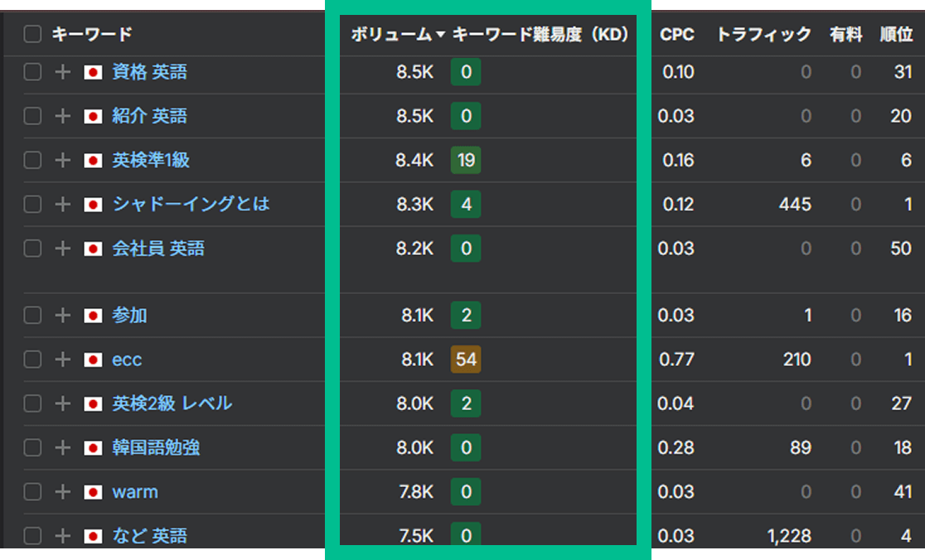This screenshot has width=925, height=560.
Task: Check the box for 紹介 英語 row
Action: tap(32, 116)
